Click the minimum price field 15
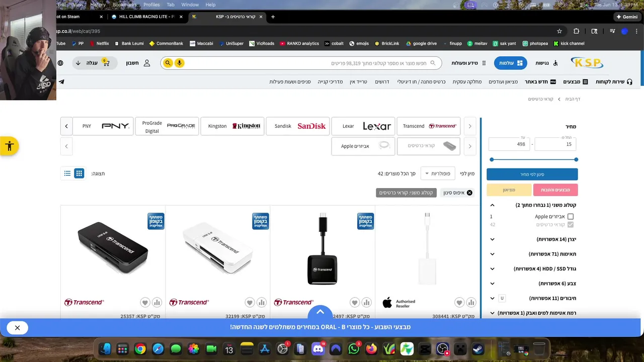This screenshot has height=362, width=644. [555, 144]
